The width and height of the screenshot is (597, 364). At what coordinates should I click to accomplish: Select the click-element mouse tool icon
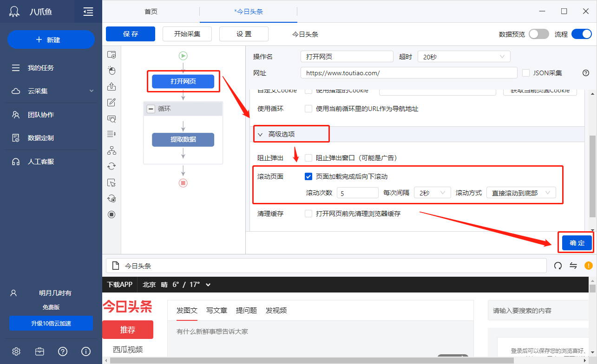point(112,71)
